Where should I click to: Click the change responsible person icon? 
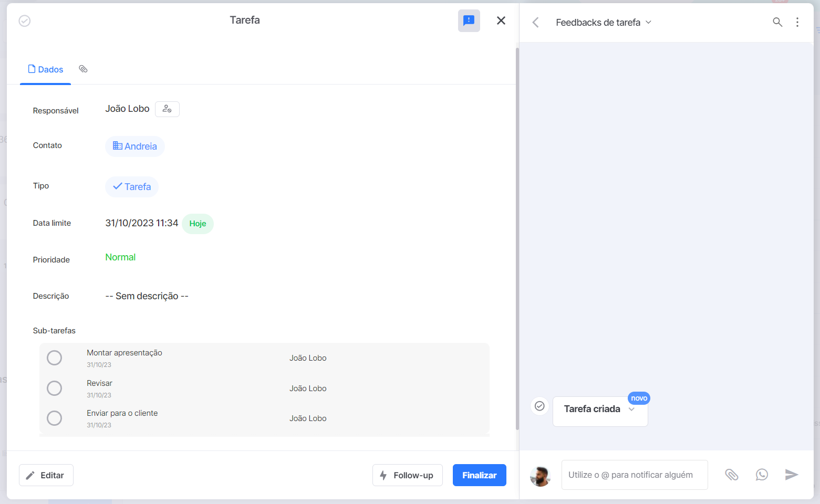click(167, 109)
